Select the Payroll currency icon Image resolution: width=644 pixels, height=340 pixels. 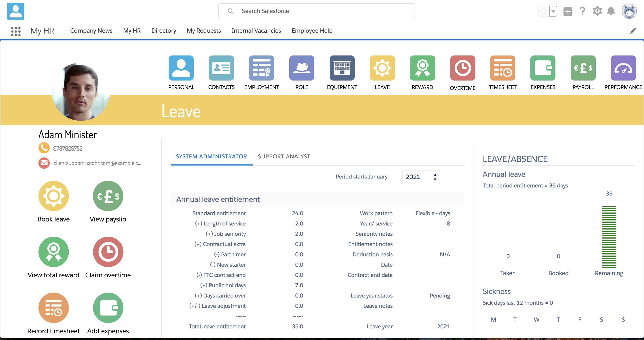click(583, 68)
